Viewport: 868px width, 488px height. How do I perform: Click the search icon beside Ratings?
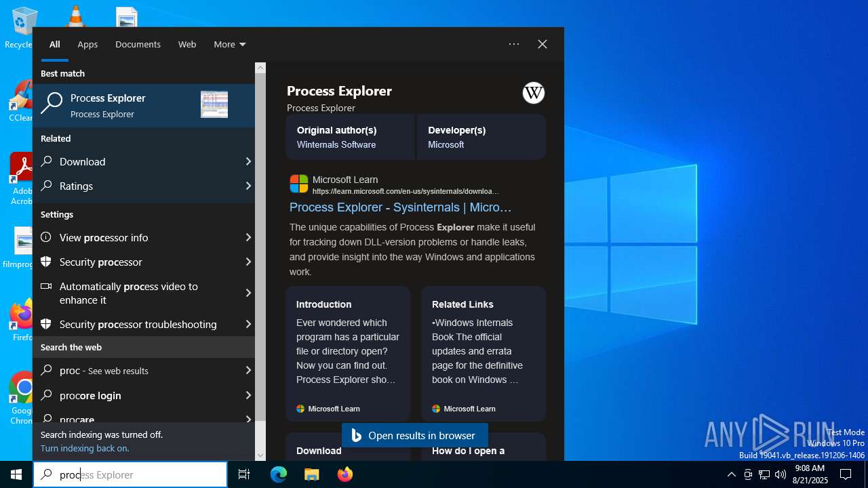(46, 186)
